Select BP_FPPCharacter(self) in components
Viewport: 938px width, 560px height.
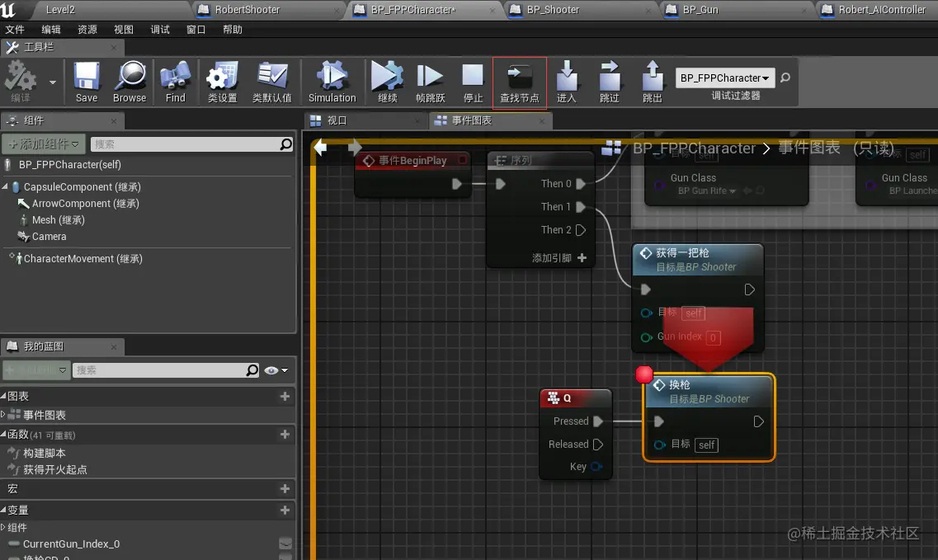pos(70,164)
